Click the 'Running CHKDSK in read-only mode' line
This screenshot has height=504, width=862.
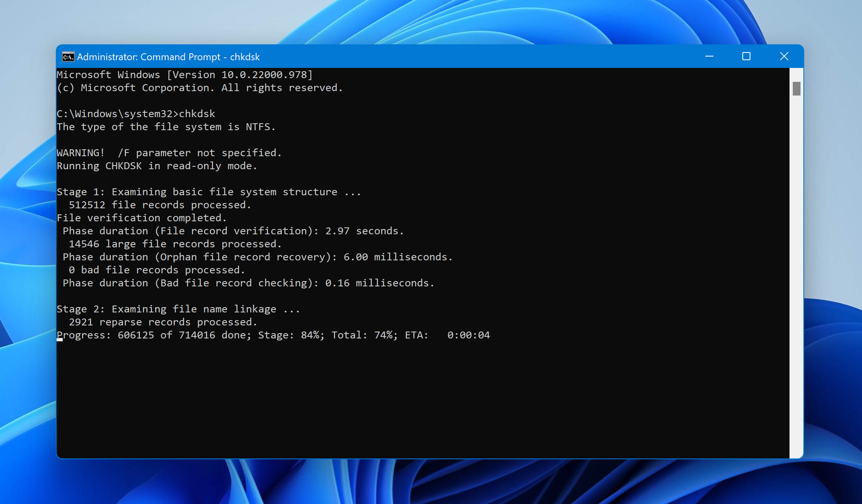157,166
